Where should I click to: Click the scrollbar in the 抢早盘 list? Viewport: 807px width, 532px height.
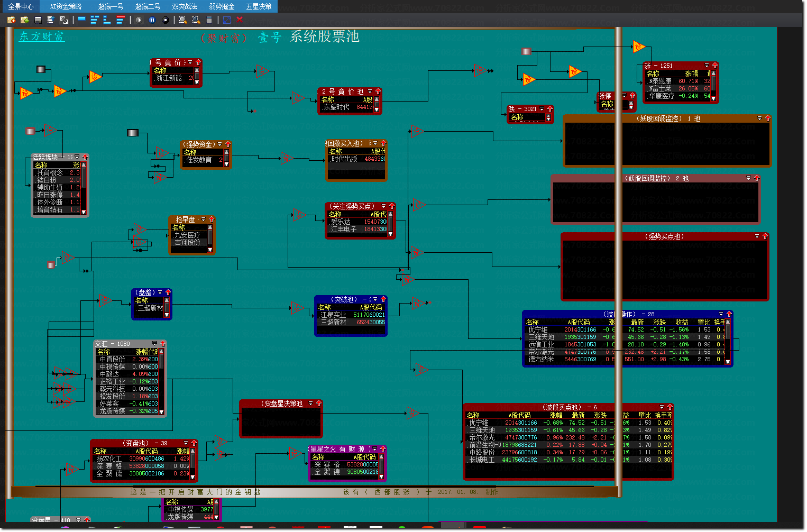[x=209, y=238]
